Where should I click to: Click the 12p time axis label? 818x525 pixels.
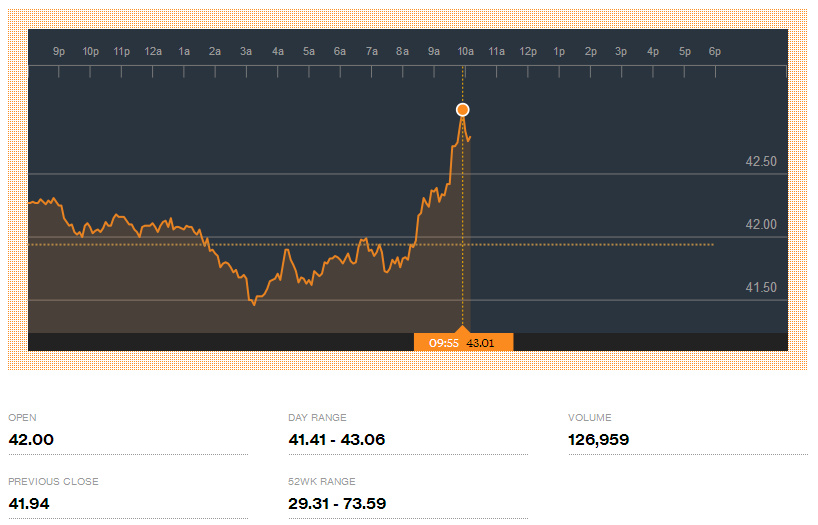(x=528, y=51)
